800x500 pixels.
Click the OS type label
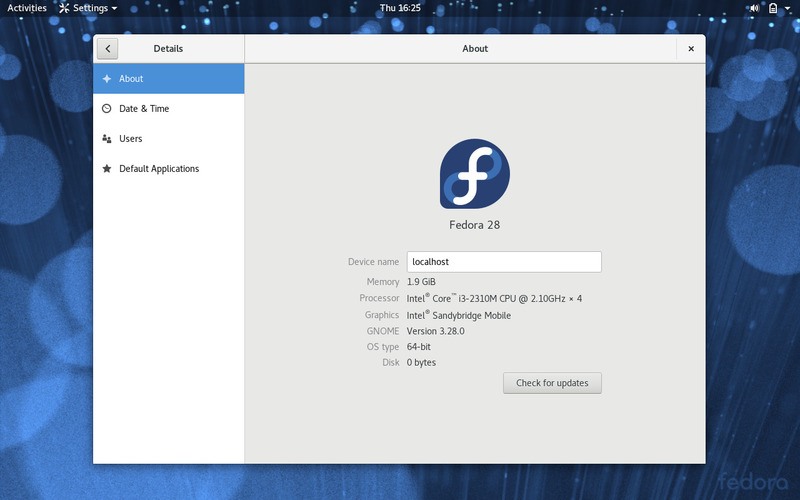pyautogui.click(x=383, y=347)
